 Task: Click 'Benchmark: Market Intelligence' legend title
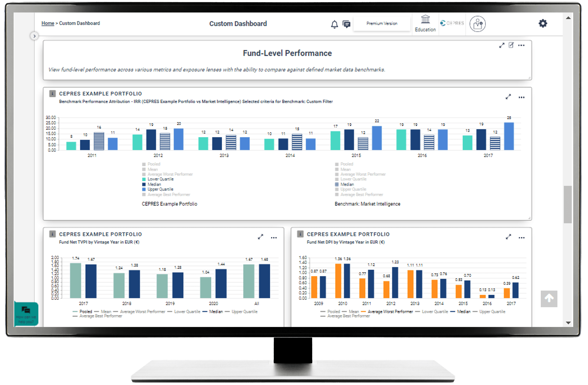tap(367, 204)
